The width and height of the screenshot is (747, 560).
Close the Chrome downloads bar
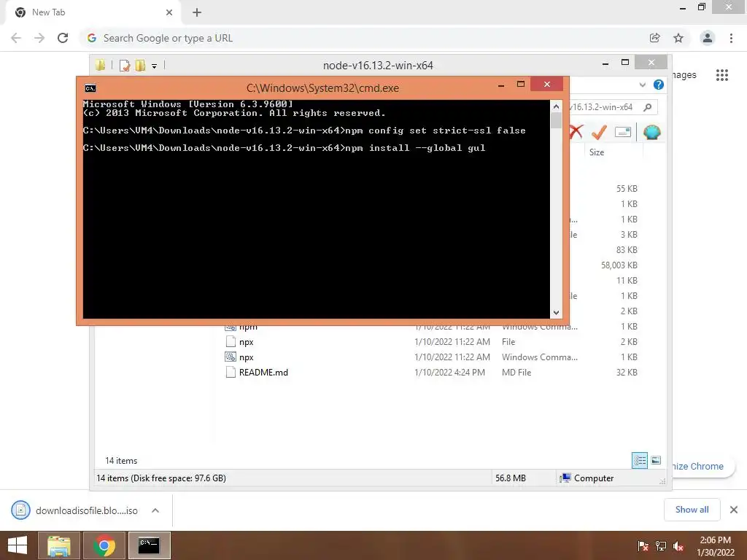(x=734, y=510)
